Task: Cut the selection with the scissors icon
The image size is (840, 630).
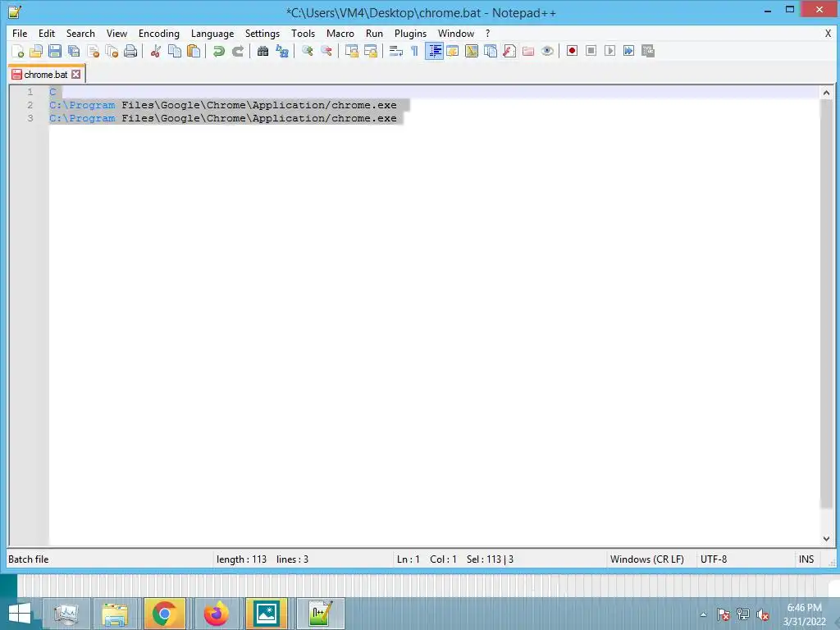Action: (155, 51)
